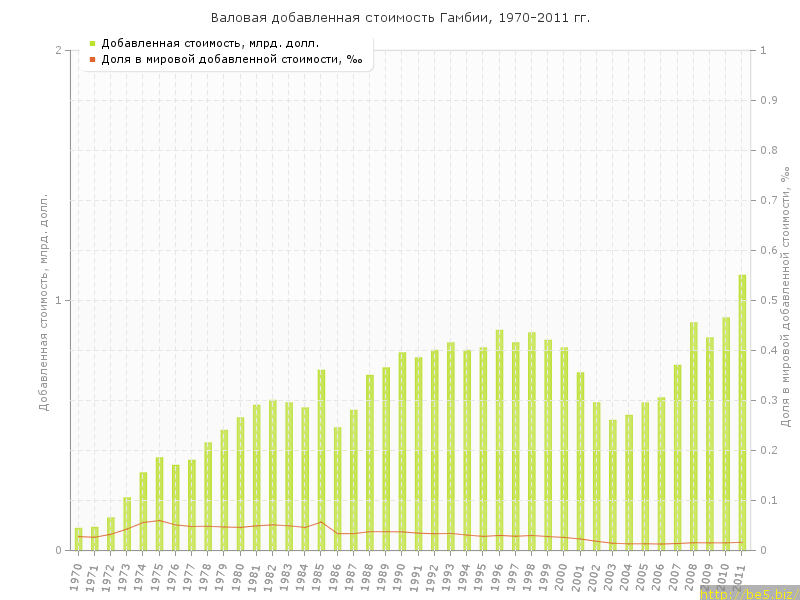Click the right axis tick label '0.5'
Screen dimensions: 800x600
point(769,300)
